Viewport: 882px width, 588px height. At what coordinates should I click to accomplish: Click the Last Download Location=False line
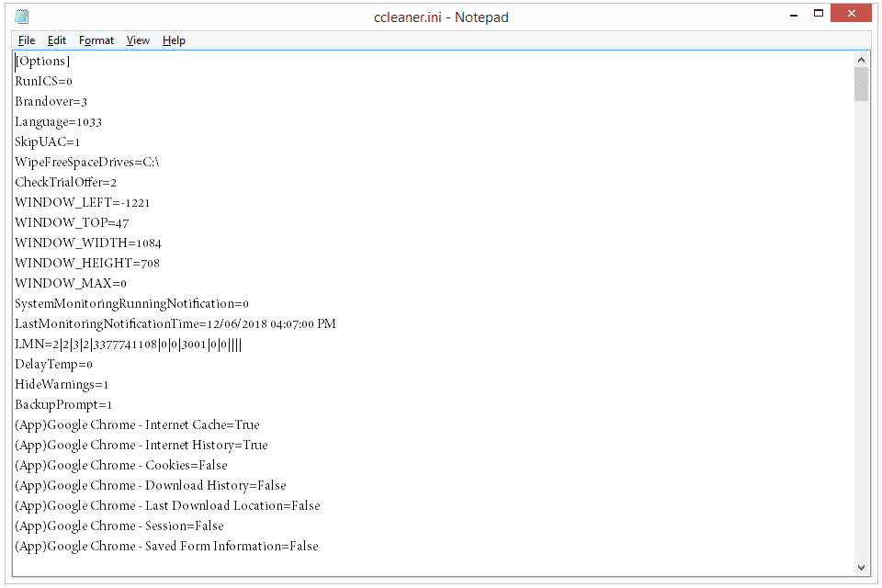[167, 506]
